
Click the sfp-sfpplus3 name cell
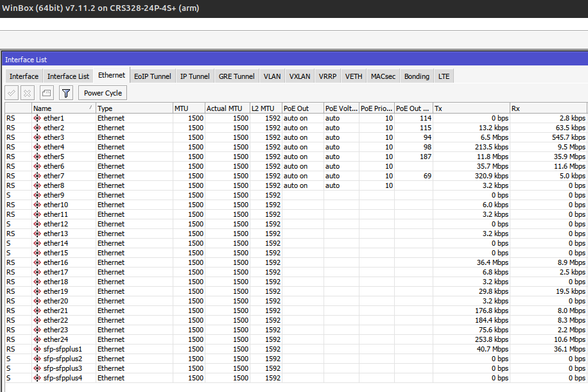point(64,368)
